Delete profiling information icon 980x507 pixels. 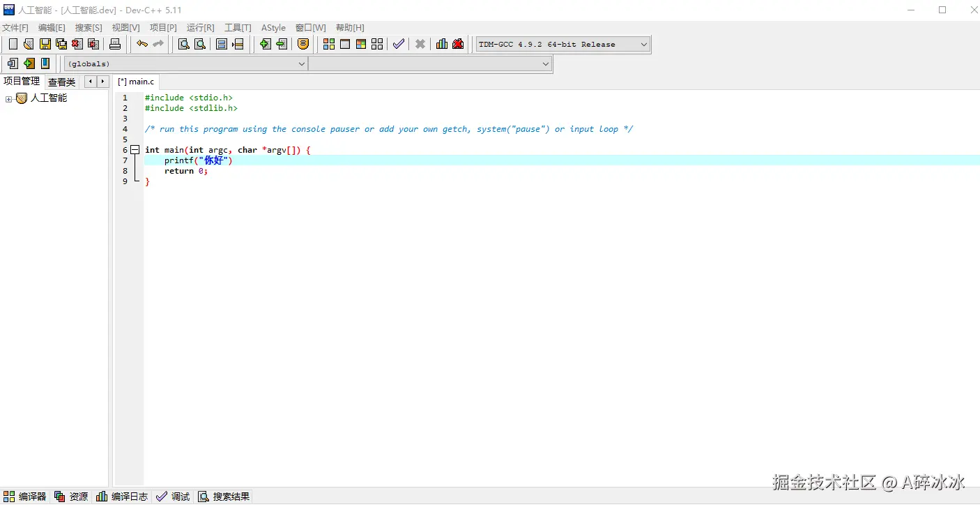(458, 44)
